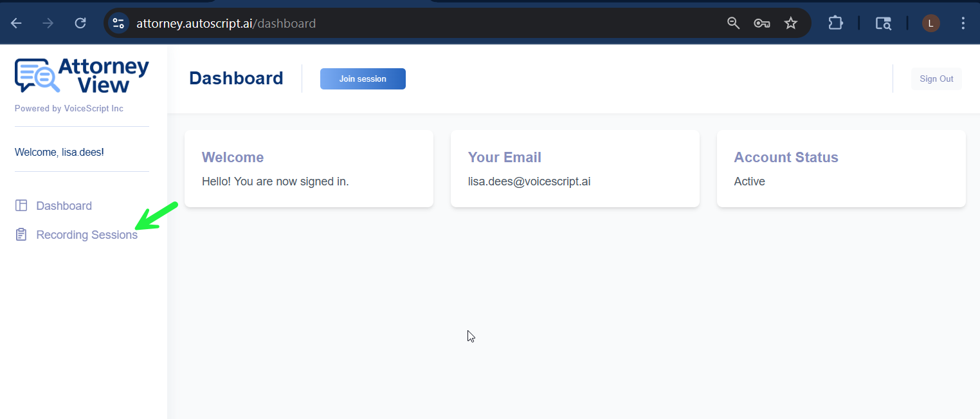980x419 pixels.
Task: Open the site information icon
Action: pyautogui.click(x=118, y=24)
